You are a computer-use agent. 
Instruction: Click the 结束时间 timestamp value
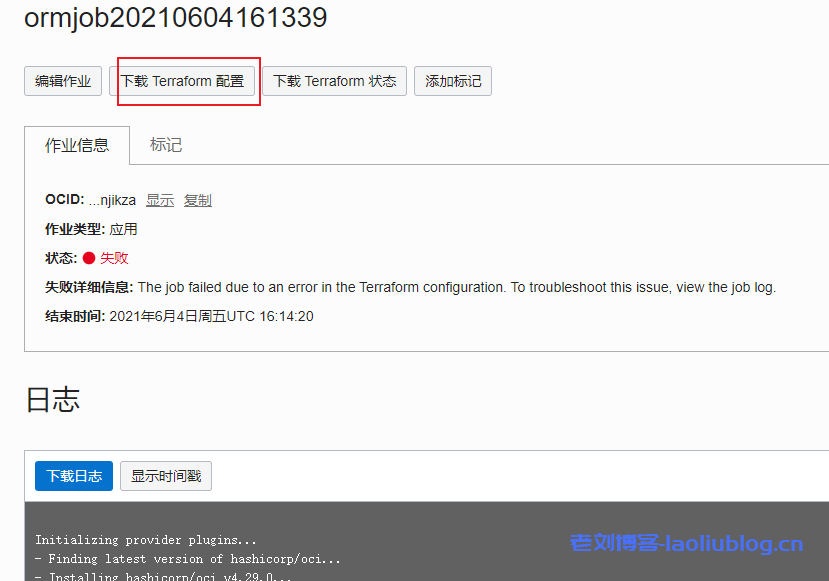(211, 316)
